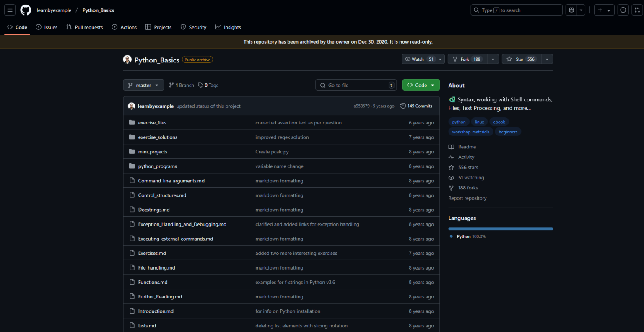Open notifications inbox icon
The height and width of the screenshot is (332, 644).
pyautogui.click(x=623, y=10)
